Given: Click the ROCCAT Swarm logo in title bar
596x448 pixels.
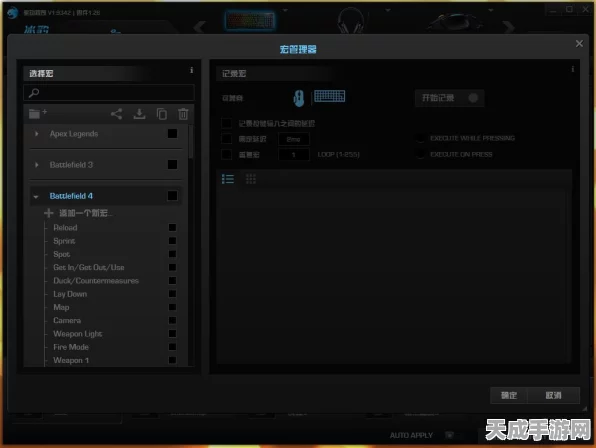Looking at the screenshot, I should [x=13, y=13].
